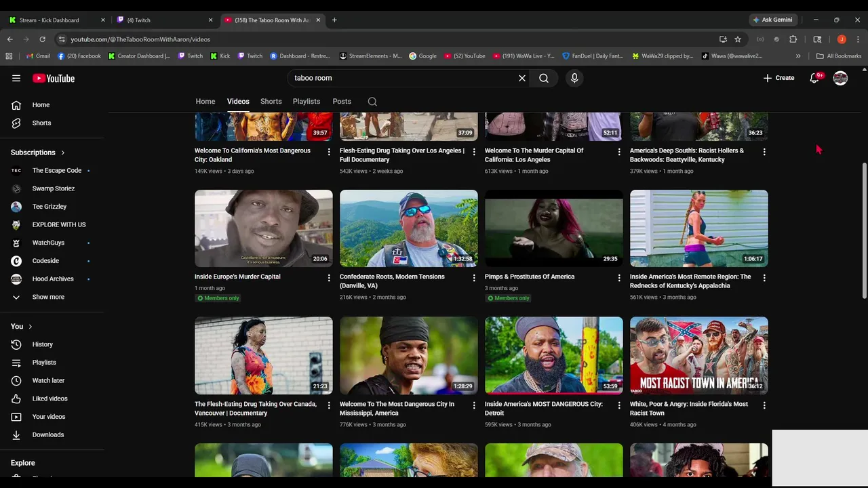Open options for Inside Europe's Murder Capital
Viewport: 868px width, 488px height.
coord(329,278)
